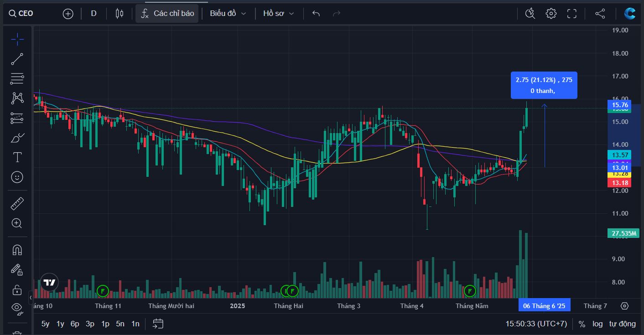
Task: Hide all drawings with eye icon
Action: click(x=17, y=308)
